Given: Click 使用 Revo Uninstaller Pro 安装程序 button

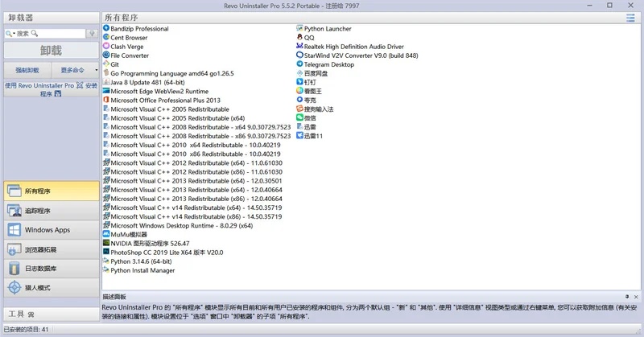Looking at the screenshot, I should [x=52, y=89].
